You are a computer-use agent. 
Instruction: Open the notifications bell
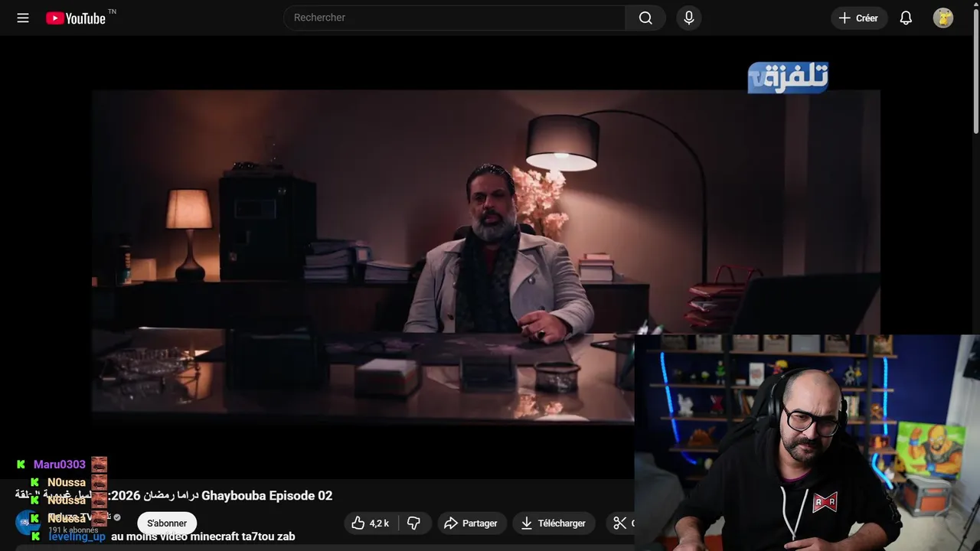[906, 18]
